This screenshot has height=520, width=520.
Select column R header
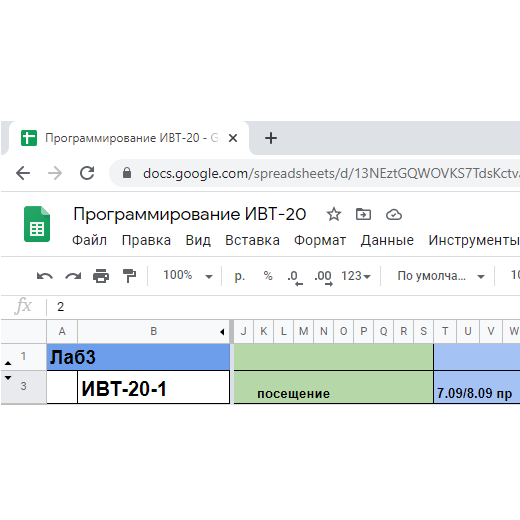(x=404, y=331)
